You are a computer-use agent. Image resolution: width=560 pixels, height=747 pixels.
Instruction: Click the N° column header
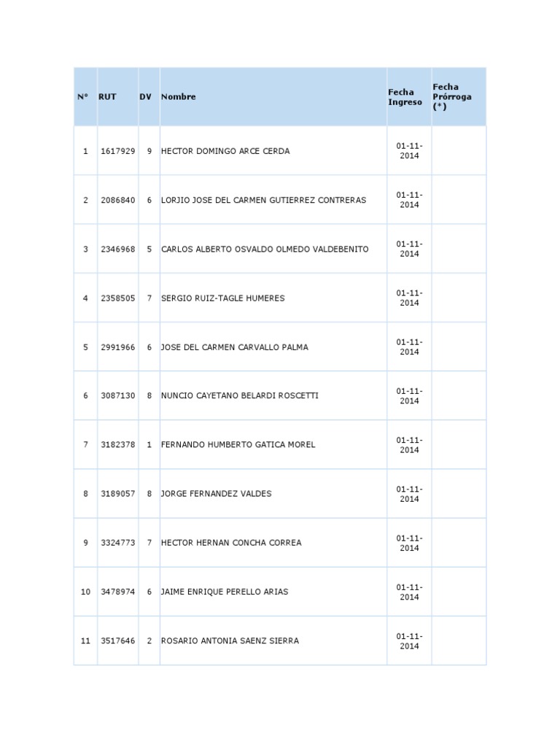click(x=82, y=97)
